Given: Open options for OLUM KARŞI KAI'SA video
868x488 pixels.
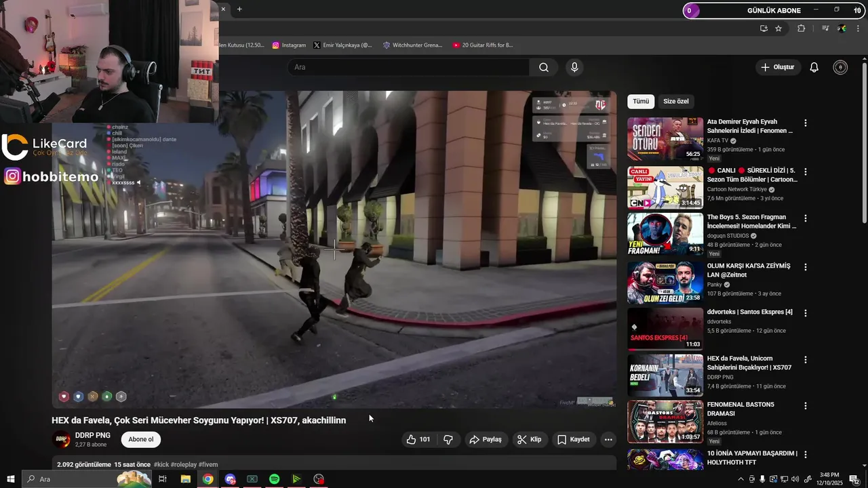Looking at the screenshot, I should (x=806, y=267).
